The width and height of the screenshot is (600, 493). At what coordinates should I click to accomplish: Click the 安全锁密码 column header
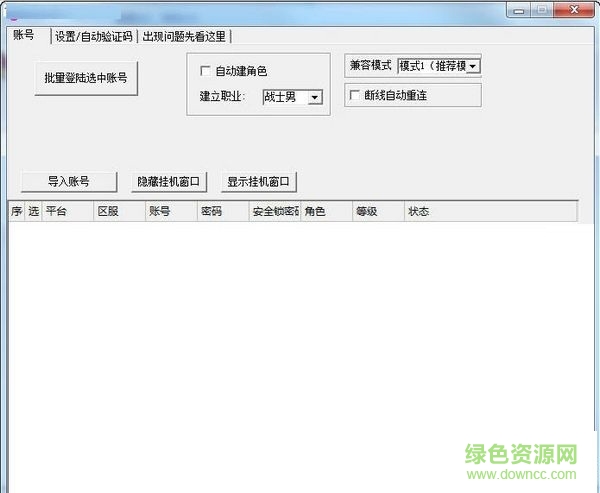coord(275,211)
